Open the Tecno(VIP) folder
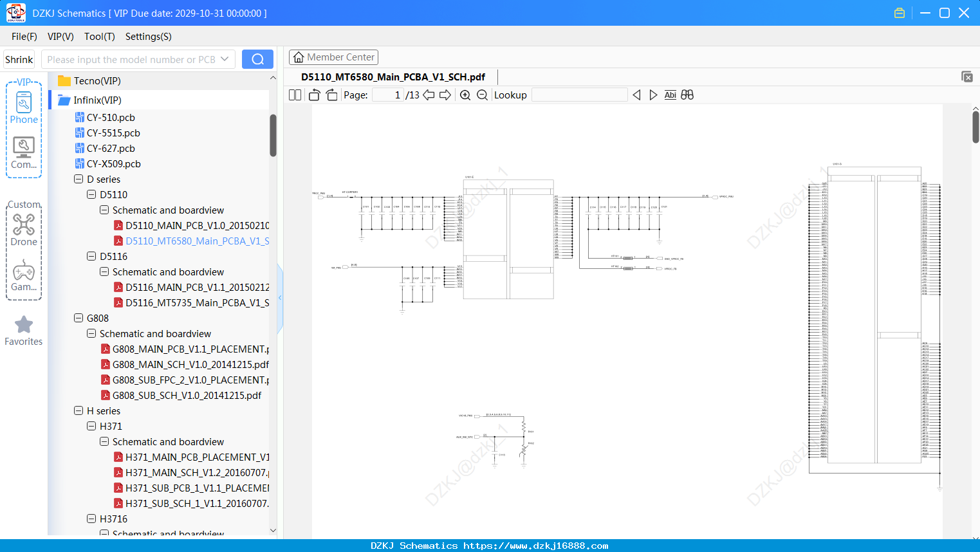The height and width of the screenshot is (552, 980). 89,81
